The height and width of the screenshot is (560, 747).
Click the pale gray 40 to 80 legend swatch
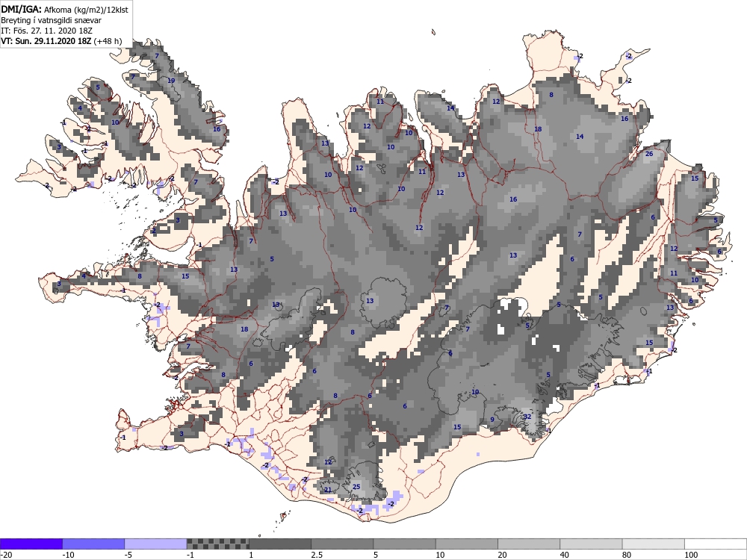pos(591,544)
